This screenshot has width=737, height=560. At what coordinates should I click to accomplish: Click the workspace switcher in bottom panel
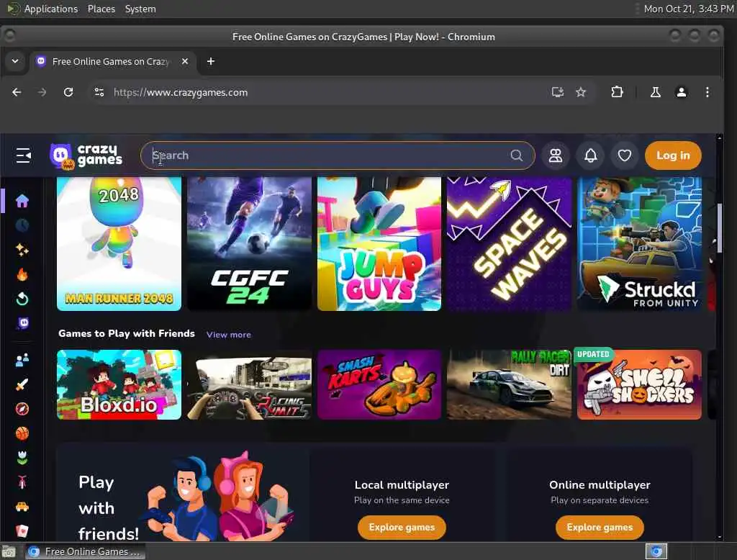tap(656, 551)
